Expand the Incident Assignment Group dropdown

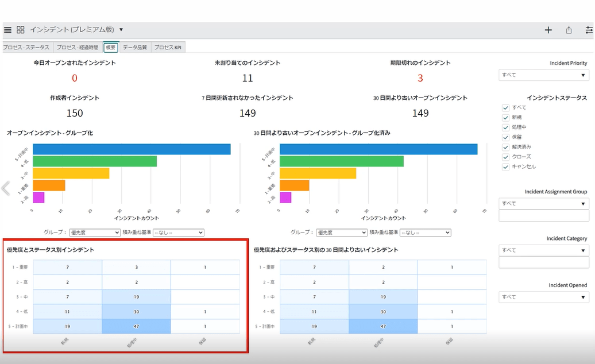[543, 204]
